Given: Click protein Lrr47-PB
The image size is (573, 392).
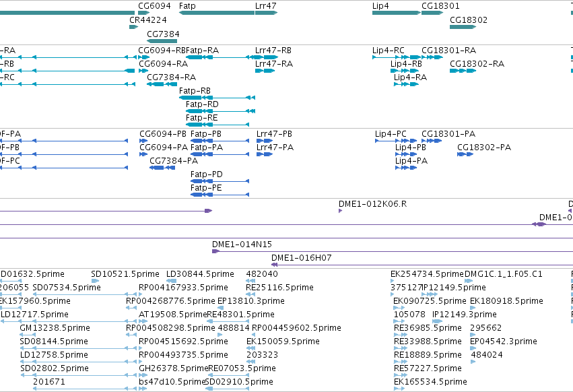Looking at the screenshot, I should pyautogui.click(x=265, y=141).
